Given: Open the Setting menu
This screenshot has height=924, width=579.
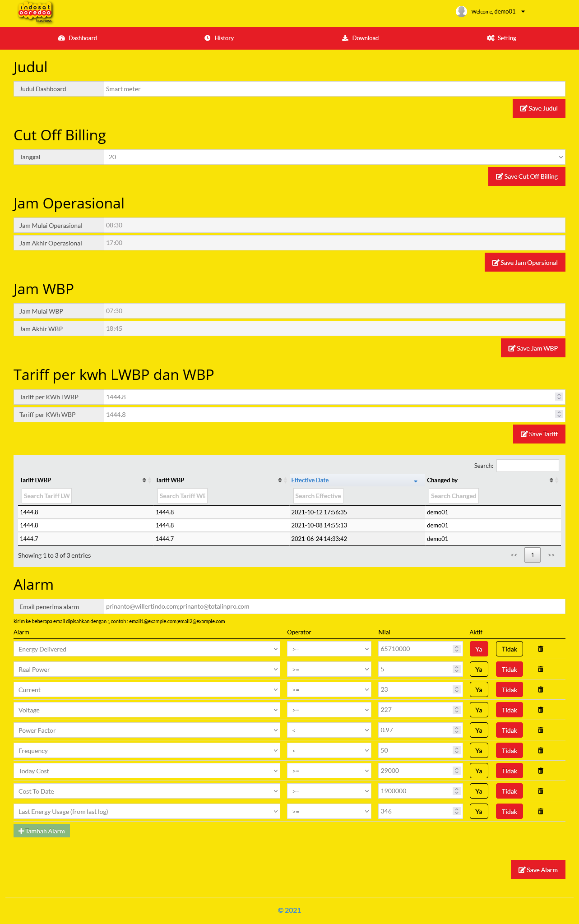Looking at the screenshot, I should tap(501, 38).
